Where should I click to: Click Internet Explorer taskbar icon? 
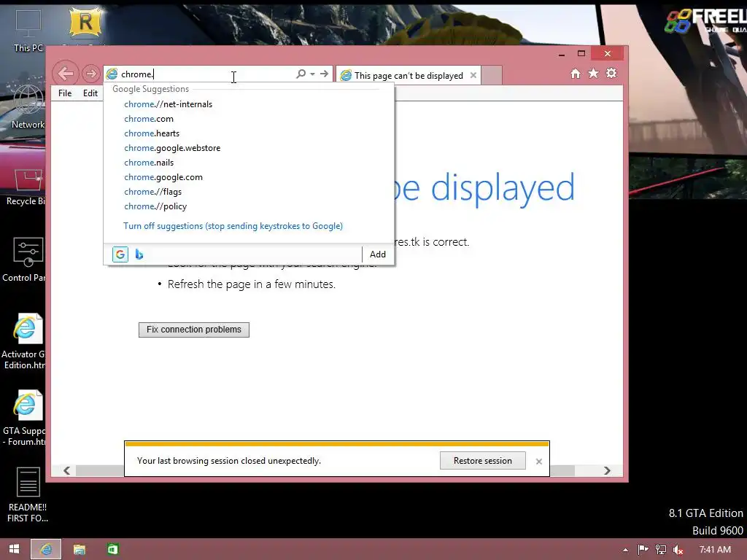[46, 549]
